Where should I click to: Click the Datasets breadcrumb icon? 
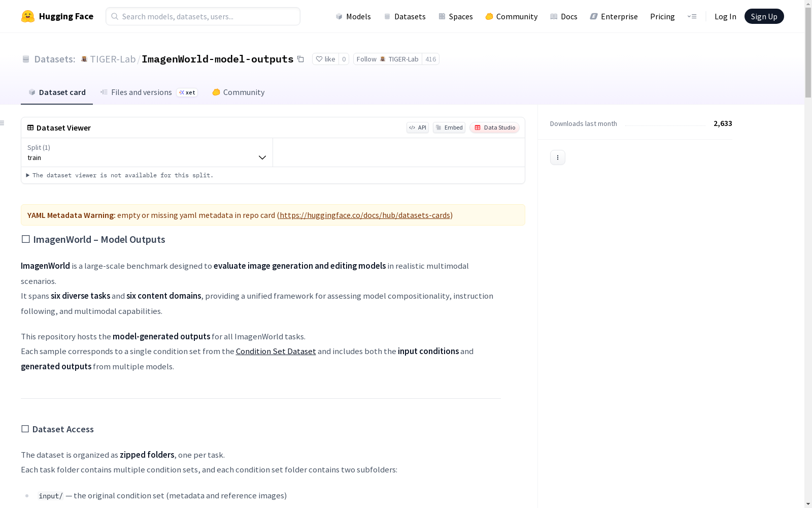click(x=26, y=59)
